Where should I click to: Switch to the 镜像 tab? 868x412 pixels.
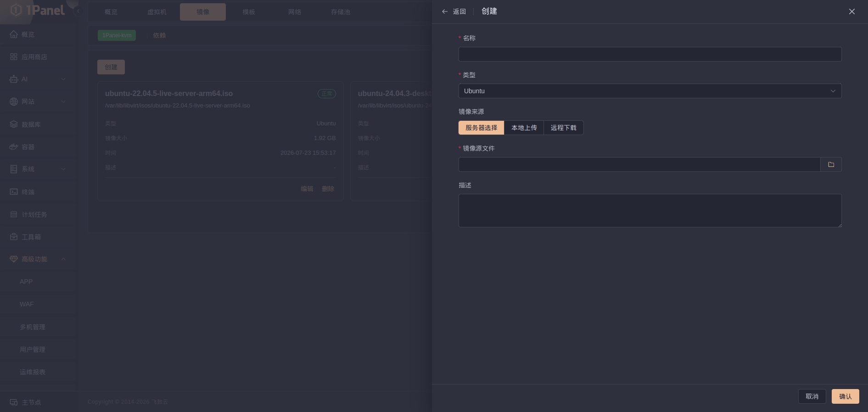point(203,12)
